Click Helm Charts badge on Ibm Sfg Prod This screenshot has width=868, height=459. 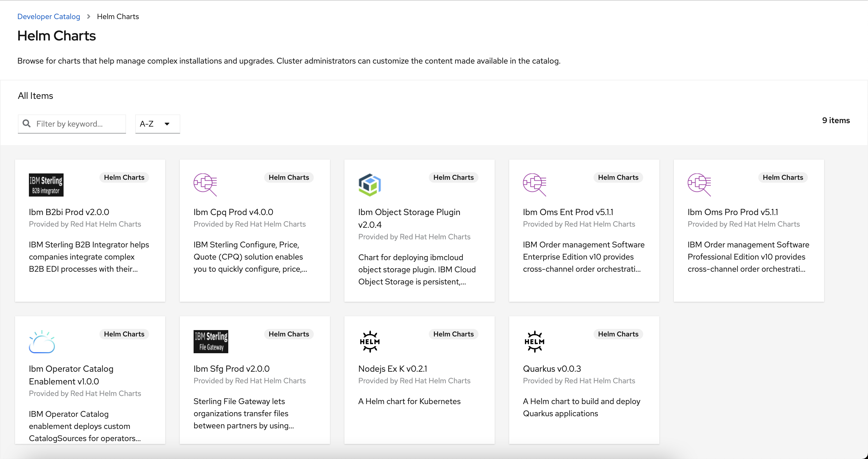[288, 334]
